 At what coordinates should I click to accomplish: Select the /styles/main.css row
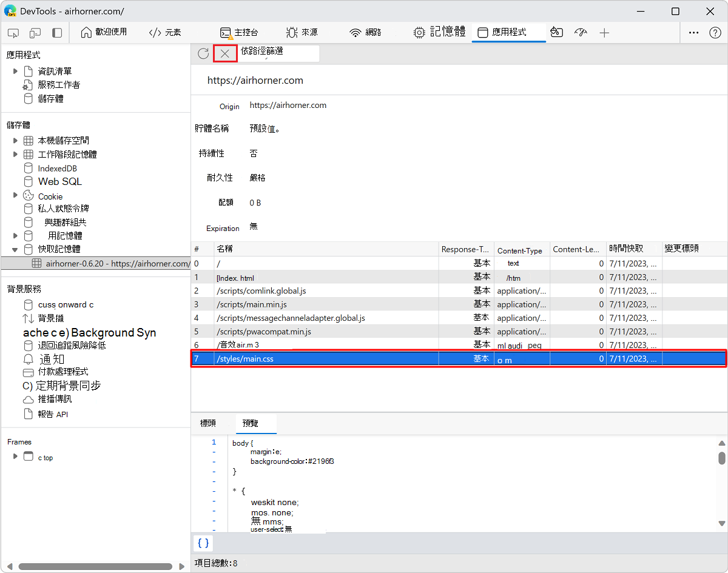[x=459, y=359]
